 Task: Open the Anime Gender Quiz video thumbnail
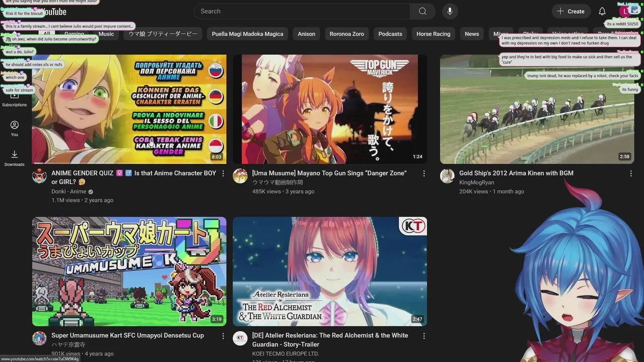point(129,109)
